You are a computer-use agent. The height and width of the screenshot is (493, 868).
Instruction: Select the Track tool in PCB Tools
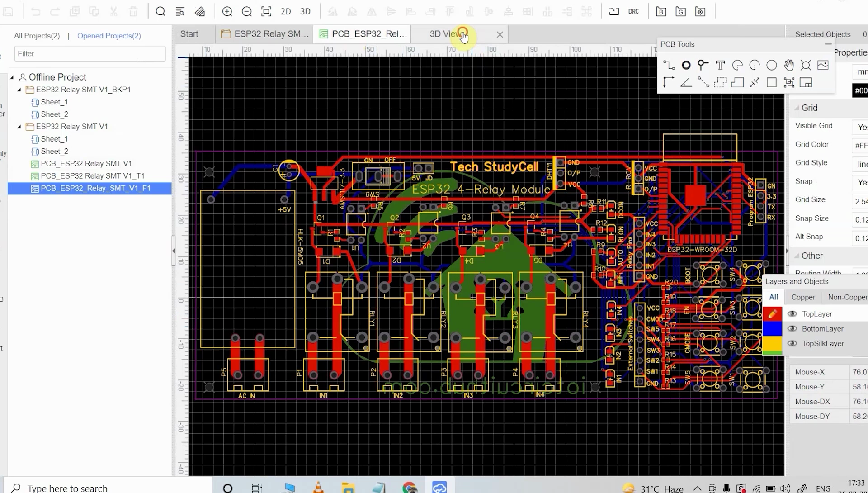pos(669,65)
